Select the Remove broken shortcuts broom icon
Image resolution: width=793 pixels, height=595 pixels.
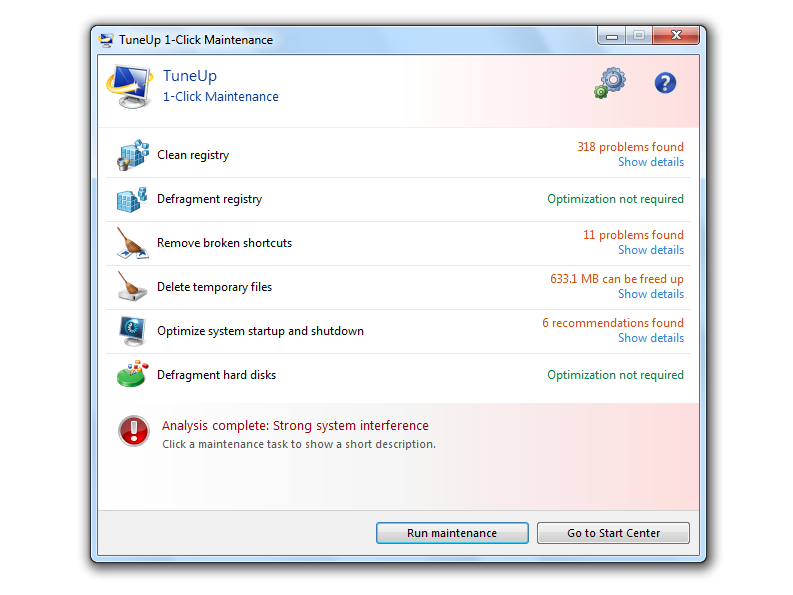(132, 243)
